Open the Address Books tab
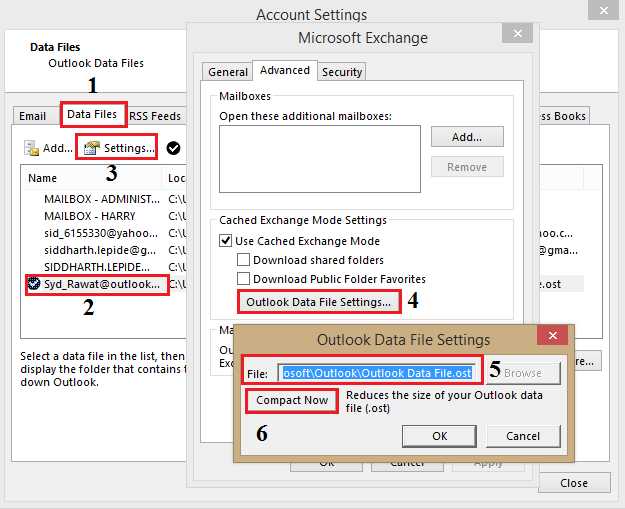 564,116
